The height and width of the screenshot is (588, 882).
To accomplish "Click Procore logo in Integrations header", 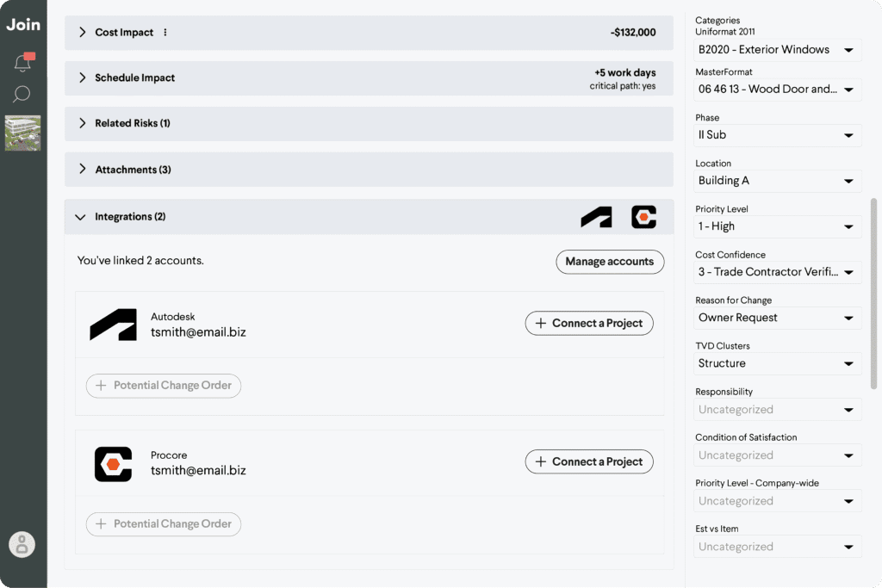I will point(643,217).
